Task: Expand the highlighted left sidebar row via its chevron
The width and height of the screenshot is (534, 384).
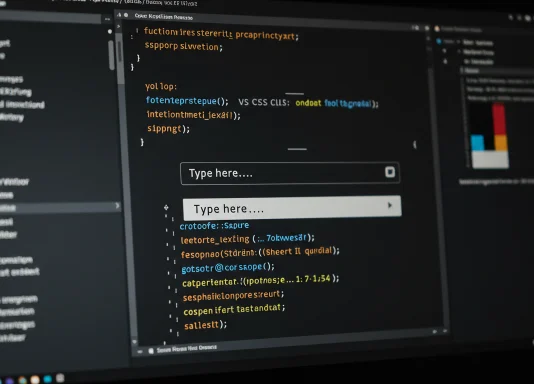Action: [x=117, y=205]
